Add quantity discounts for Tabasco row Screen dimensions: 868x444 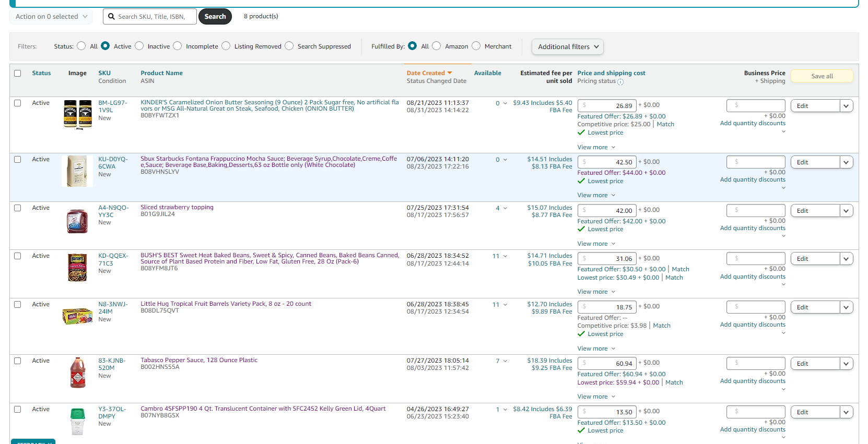click(753, 381)
